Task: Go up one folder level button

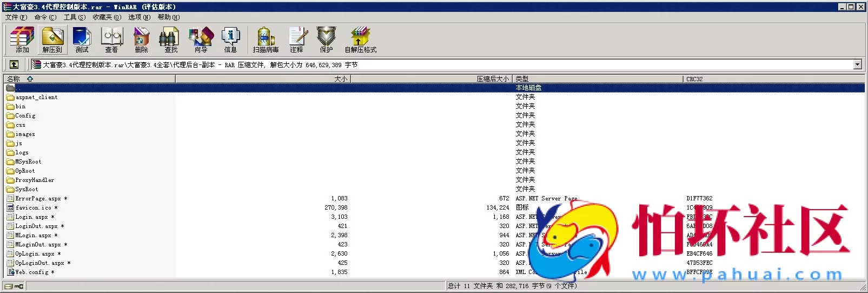Action: click(14, 64)
